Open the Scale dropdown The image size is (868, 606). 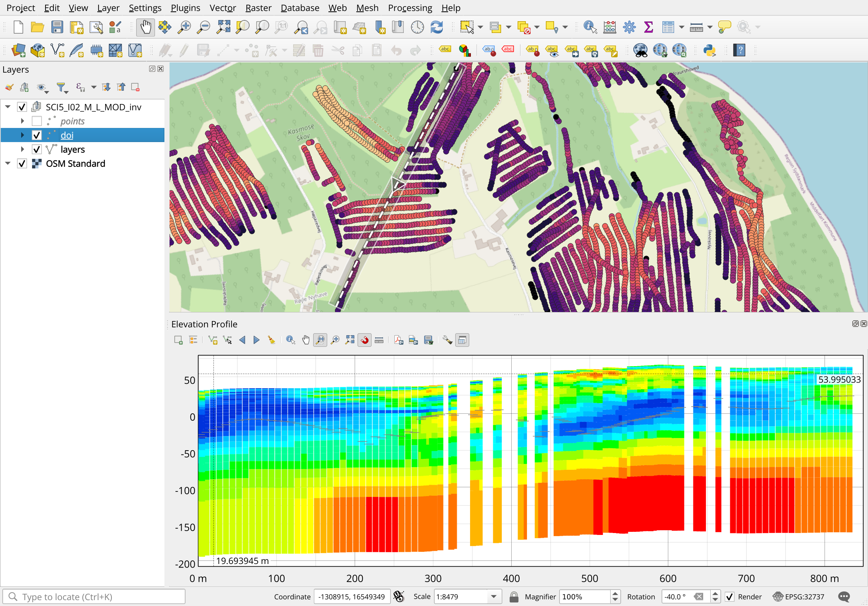pos(494,597)
